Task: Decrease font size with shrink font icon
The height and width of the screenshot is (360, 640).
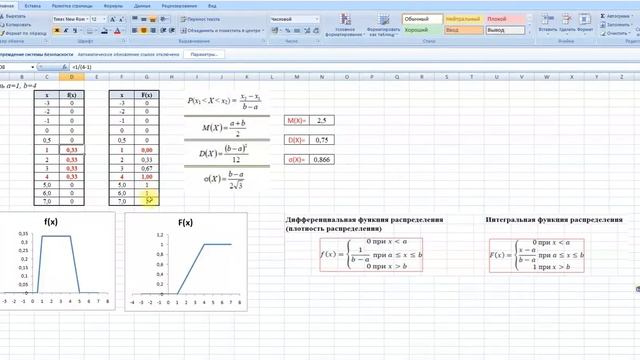Action: coord(121,19)
